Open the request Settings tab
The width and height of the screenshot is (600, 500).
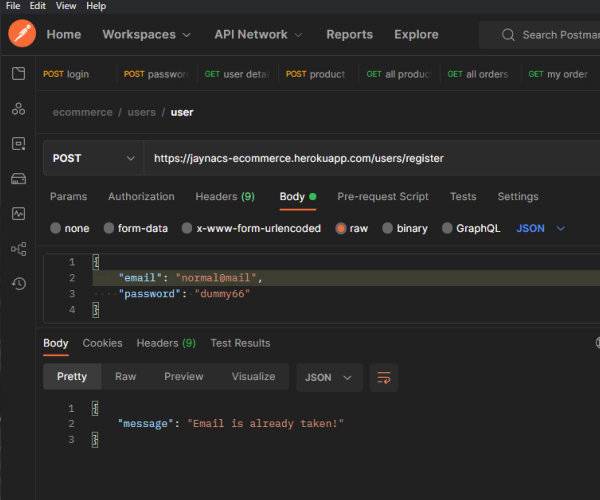tap(518, 196)
